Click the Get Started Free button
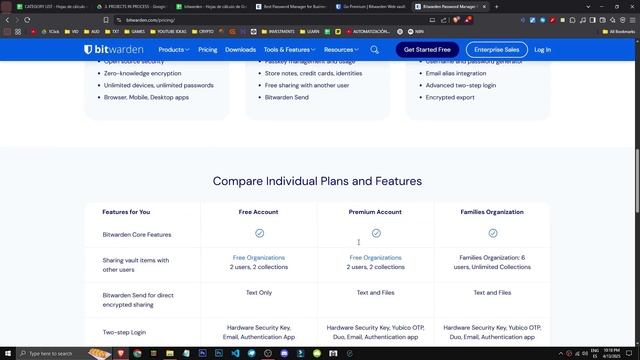The width and height of the screenshot is (640, 360). (427, 50)
